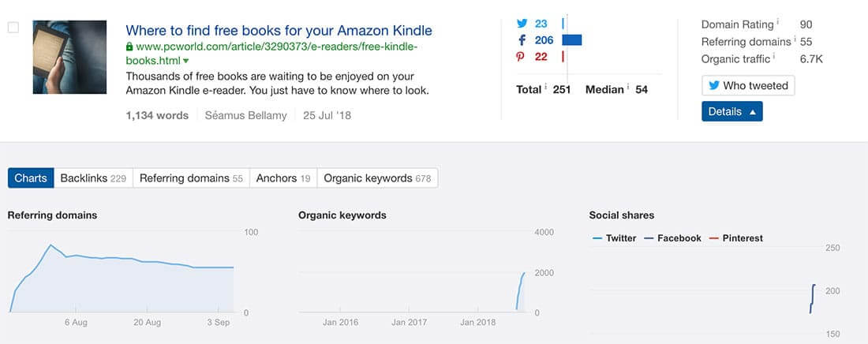
Task: Click the Pinterest share count icon
Action: pyautogui.click(x=520, y=57)
